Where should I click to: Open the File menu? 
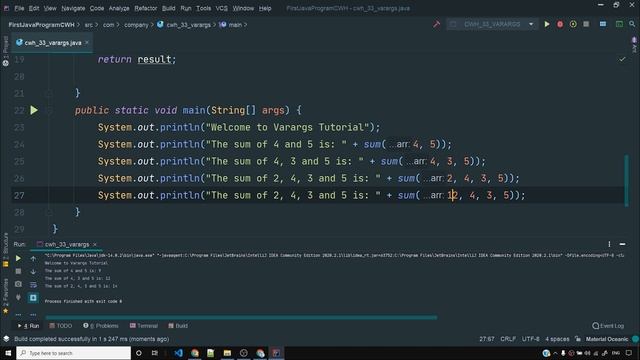click(19, 8)
